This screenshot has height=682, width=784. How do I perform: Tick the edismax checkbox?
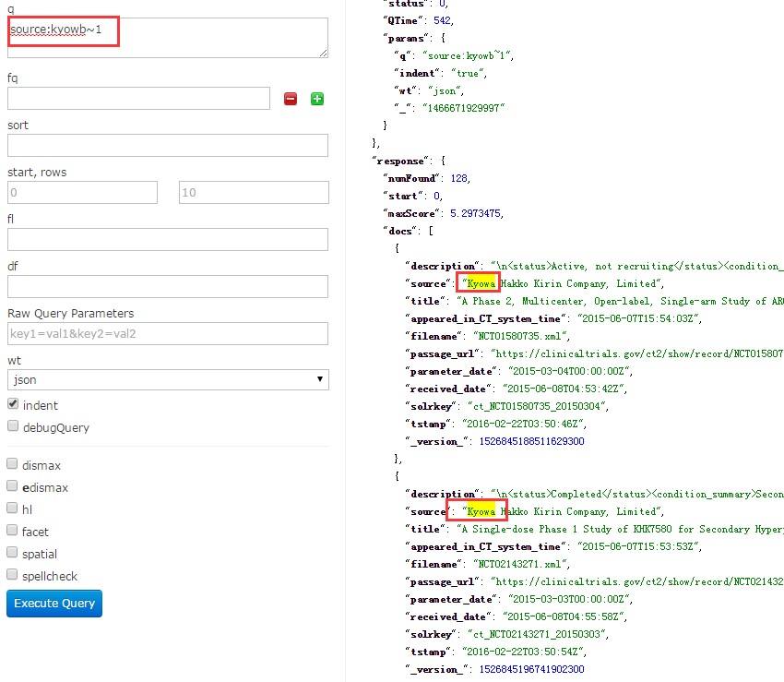coord(12,485)
